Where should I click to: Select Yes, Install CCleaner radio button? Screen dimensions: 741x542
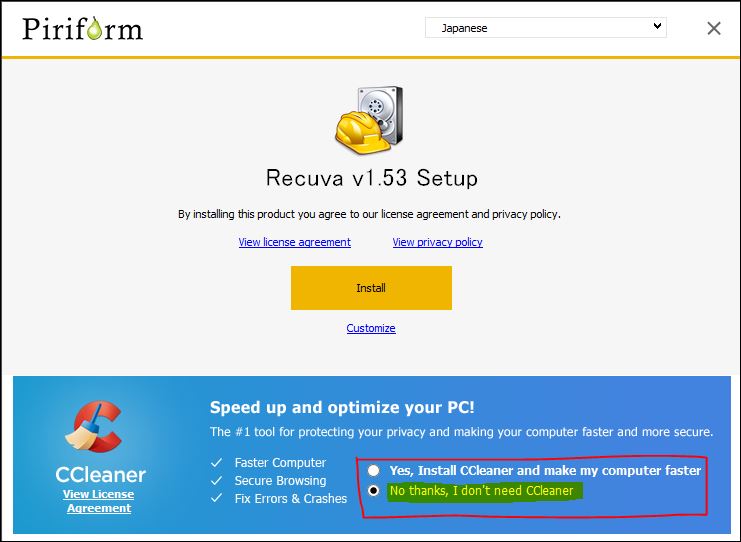pyautogui.click(x=373, y=470)
